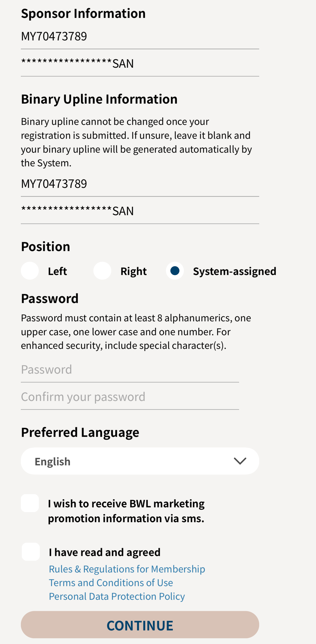
Task: Click the 'I have read and agreed' text
Action: pyautogui.click(x=105, y=552)
